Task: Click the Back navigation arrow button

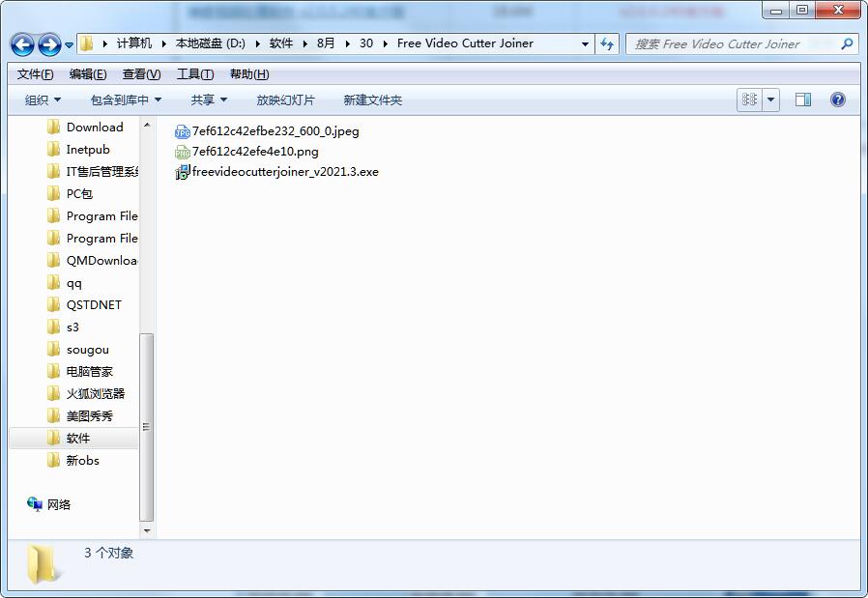Action: coord(23,44)
